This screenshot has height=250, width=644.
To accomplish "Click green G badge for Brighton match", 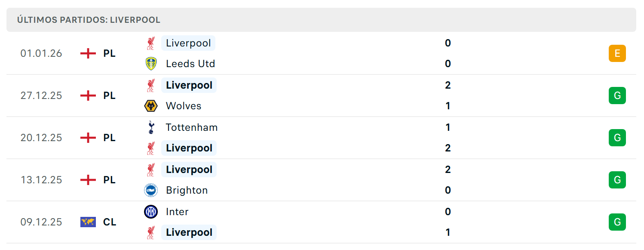I will [617, 180].
